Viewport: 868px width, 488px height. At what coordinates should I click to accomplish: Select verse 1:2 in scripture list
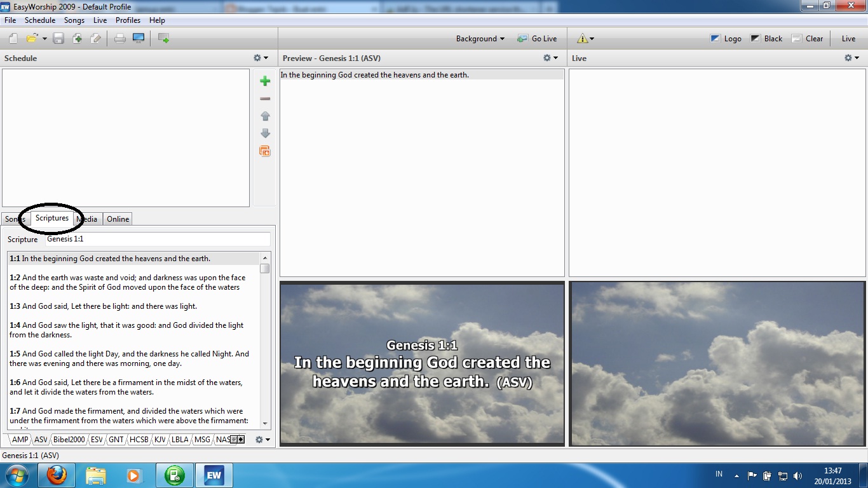(134, 282)
